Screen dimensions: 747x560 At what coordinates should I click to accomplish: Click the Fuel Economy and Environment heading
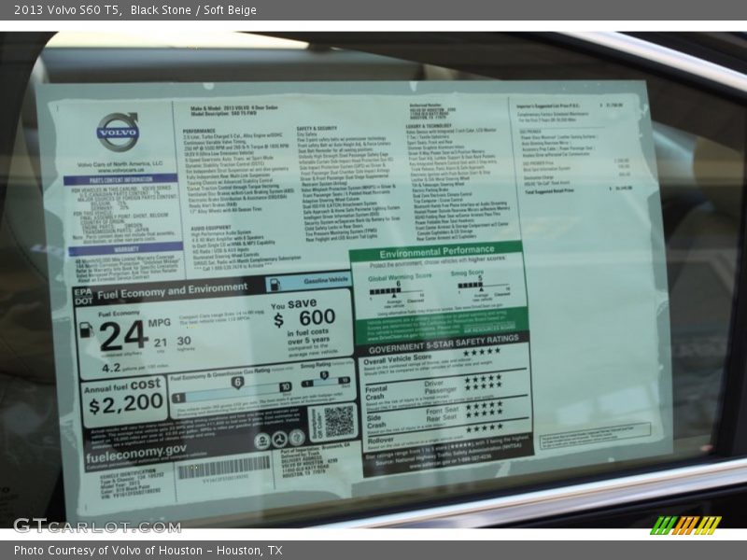tap(172, 291)
